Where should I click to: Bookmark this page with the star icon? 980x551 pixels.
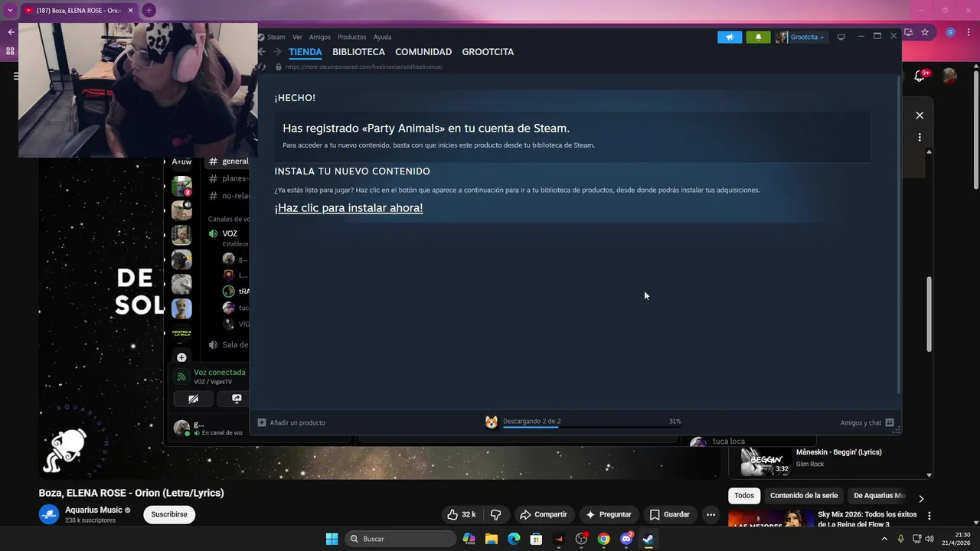pos(925,32)
